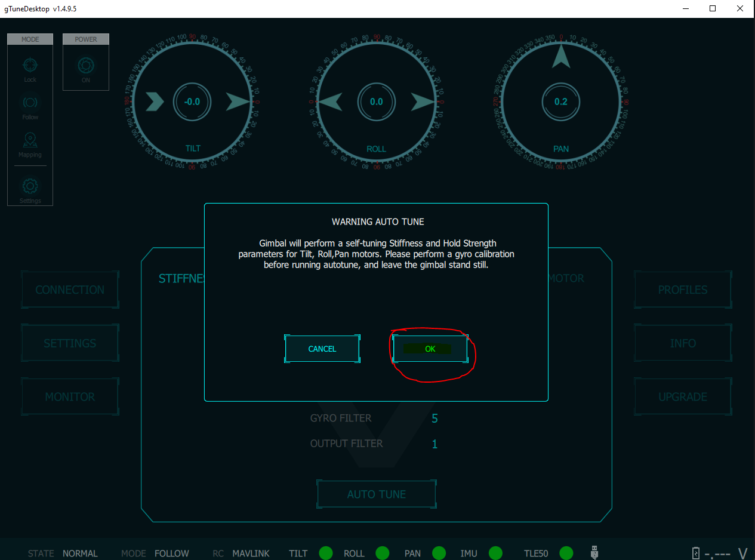This screenshot has height=560, width=755.
Task: Select the Gyro Filter value
Action: [x=434, y=419]
